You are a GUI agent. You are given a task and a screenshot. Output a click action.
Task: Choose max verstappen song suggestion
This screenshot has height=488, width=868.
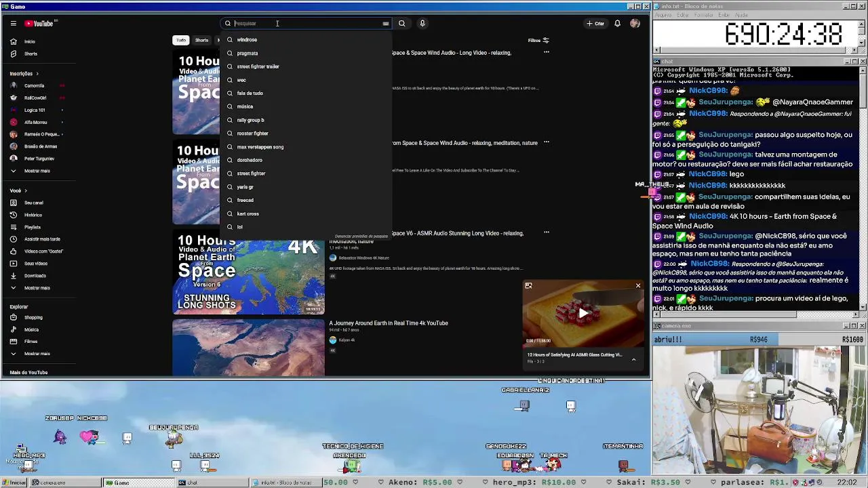(x=306, y=147)
